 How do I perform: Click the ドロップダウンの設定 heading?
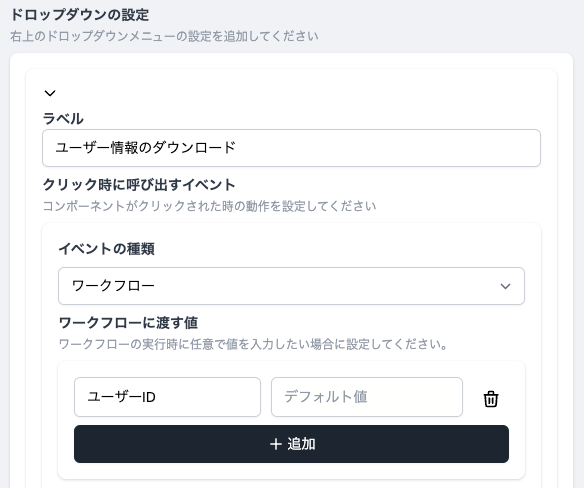(x=80, y=15)
